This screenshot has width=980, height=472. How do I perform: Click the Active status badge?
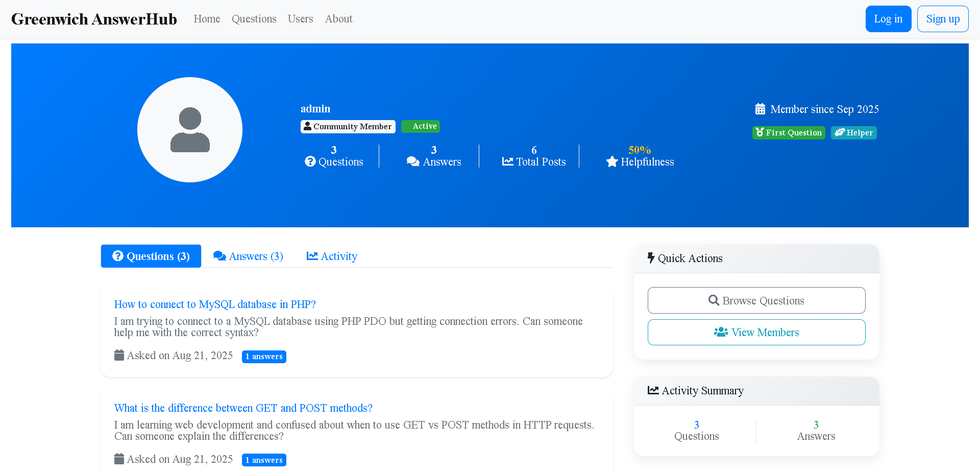421,126
